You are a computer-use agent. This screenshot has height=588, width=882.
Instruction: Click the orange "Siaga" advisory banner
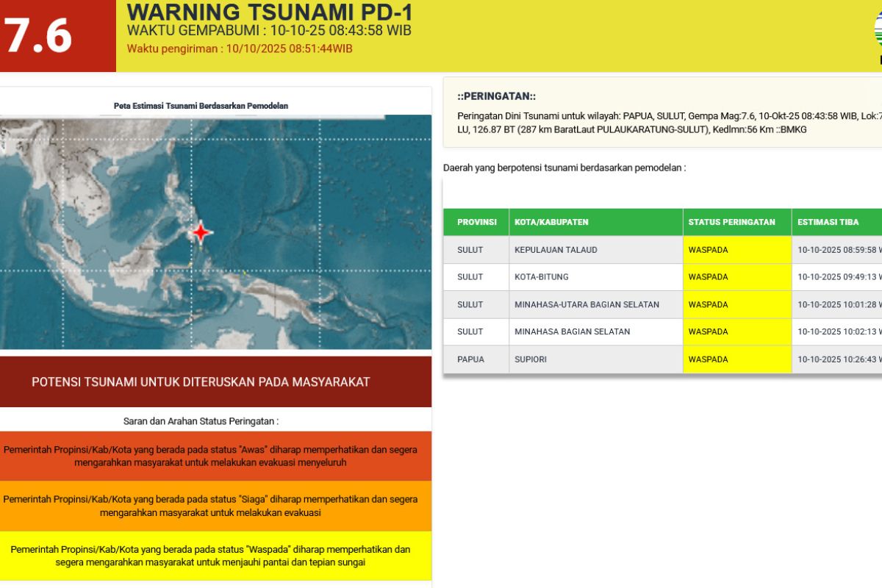pos(215,506)
